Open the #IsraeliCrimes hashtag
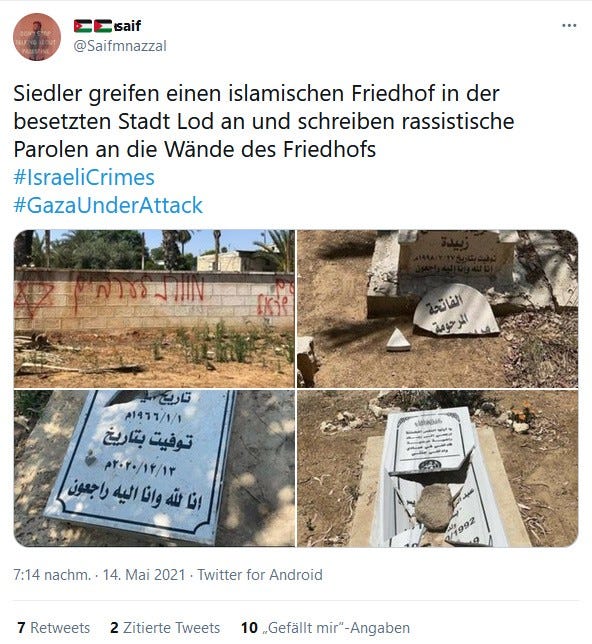Image resolution: width=592 pixels, height=644 pixels. [84, 177]
